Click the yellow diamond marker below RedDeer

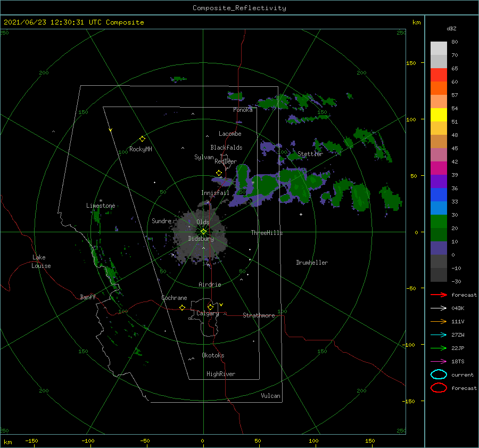(x=219, y=173)
